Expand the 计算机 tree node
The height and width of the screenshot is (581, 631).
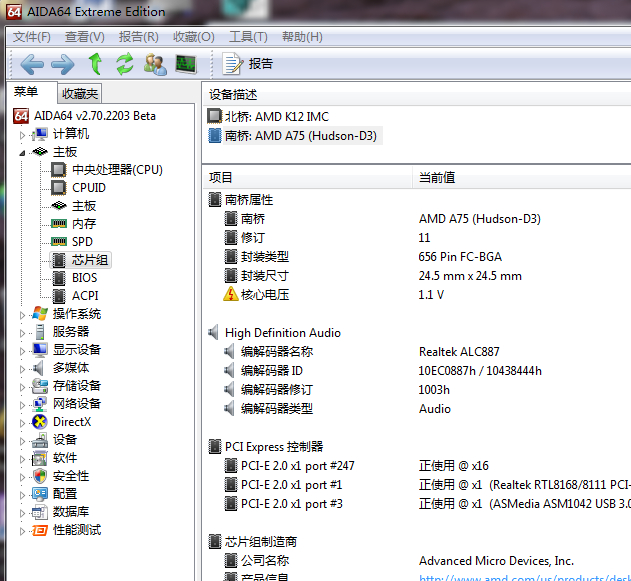(x=22, y=135)
